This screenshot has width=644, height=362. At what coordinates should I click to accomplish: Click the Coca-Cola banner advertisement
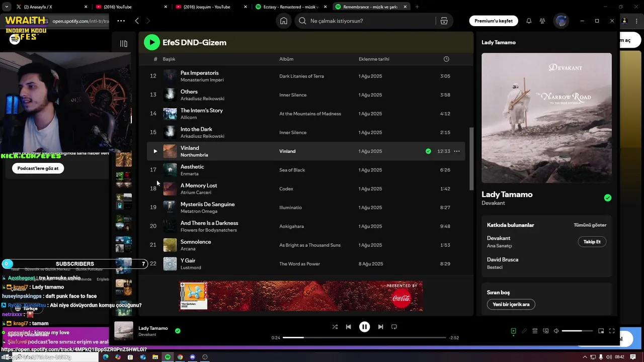tap(301, 296)
